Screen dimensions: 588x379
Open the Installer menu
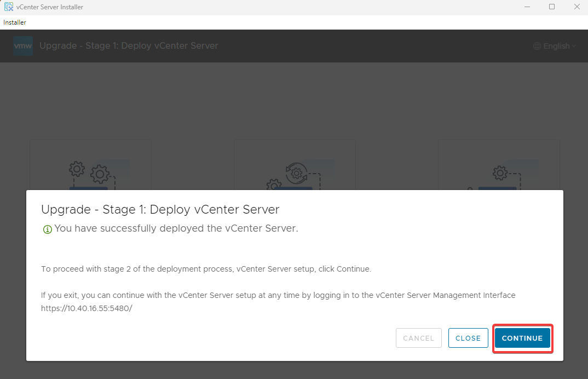coord(15,22)
